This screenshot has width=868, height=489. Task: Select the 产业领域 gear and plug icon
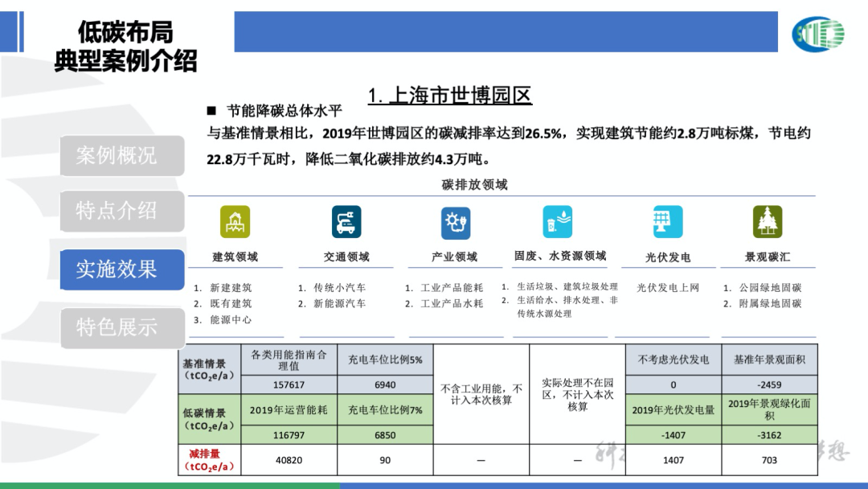(455, 222)
